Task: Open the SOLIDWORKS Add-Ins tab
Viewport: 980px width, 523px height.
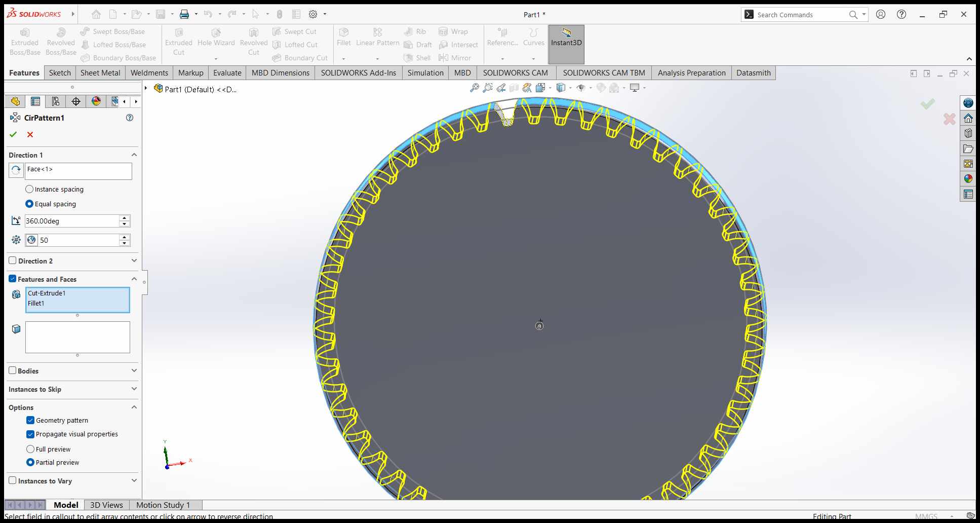Action: coord(359,73)
